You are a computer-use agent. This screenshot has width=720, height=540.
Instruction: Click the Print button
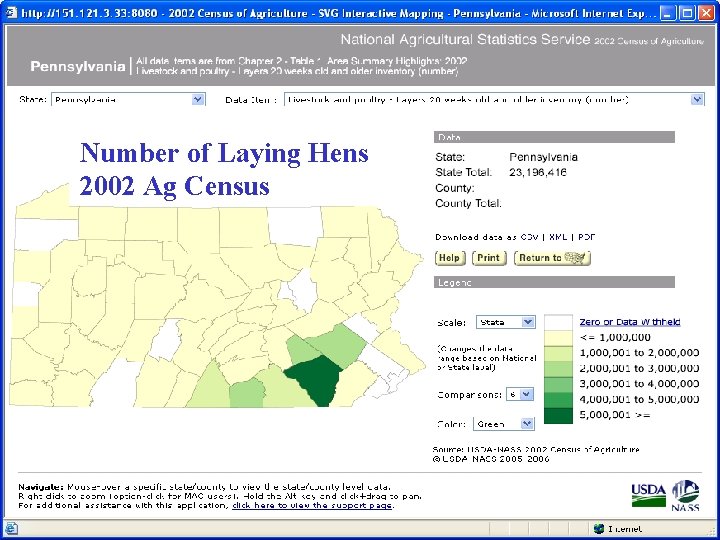[x=489, y=258]
